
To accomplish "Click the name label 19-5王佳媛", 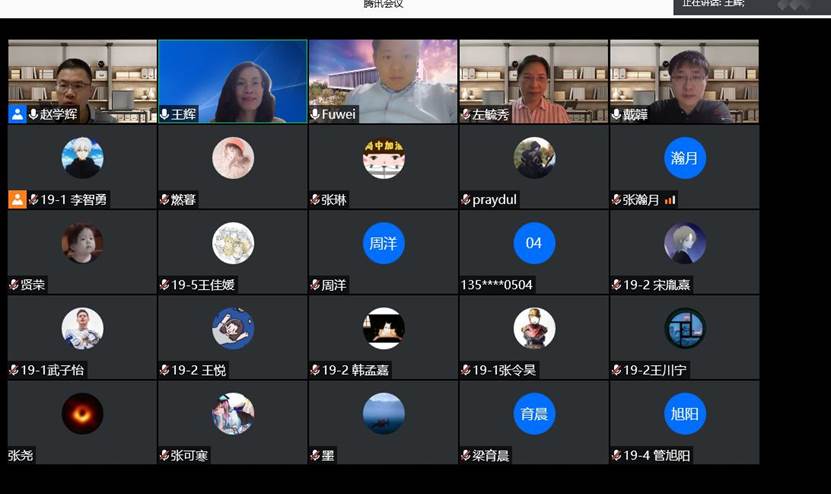I will [203, 285].
